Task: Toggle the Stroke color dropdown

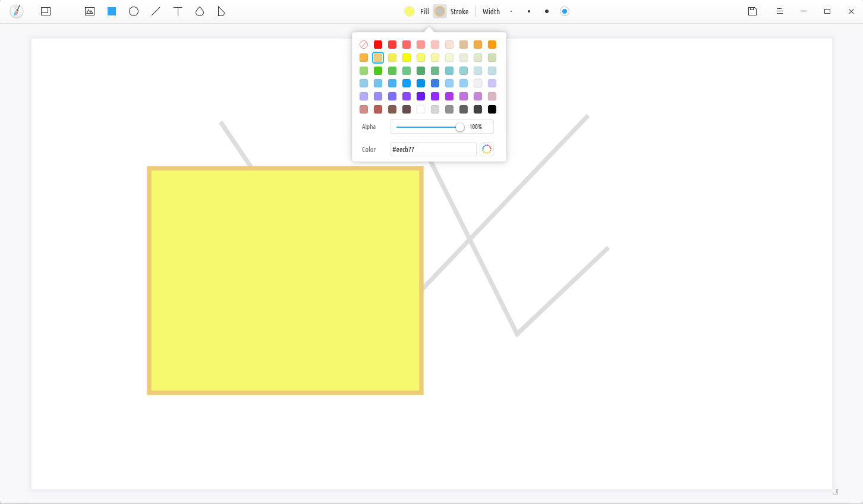Action: pos(440,11)
